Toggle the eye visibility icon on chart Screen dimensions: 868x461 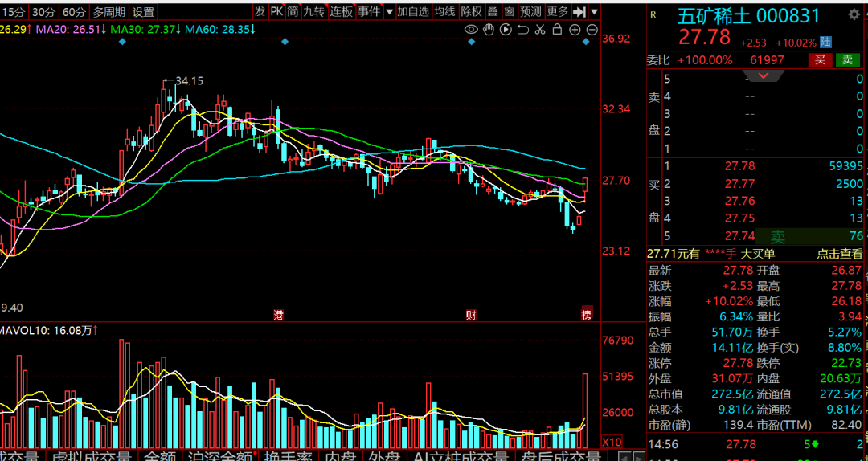[x=472, y=30]
